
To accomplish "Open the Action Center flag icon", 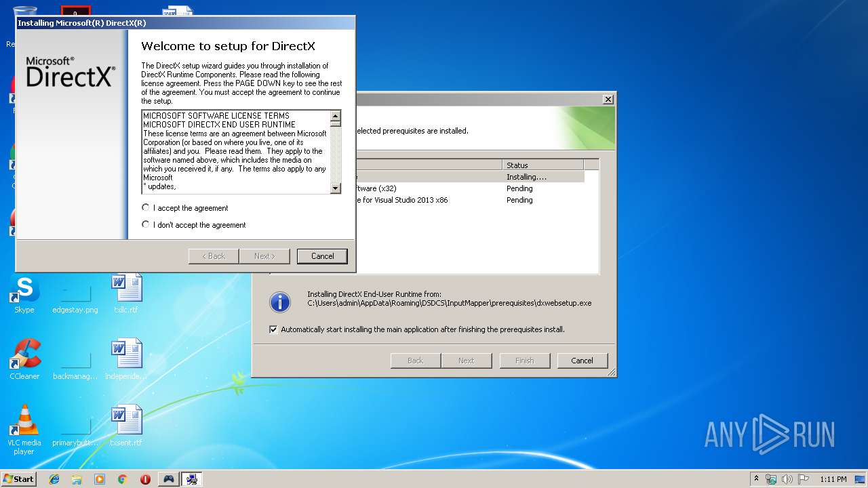I will tap(803, 479).
